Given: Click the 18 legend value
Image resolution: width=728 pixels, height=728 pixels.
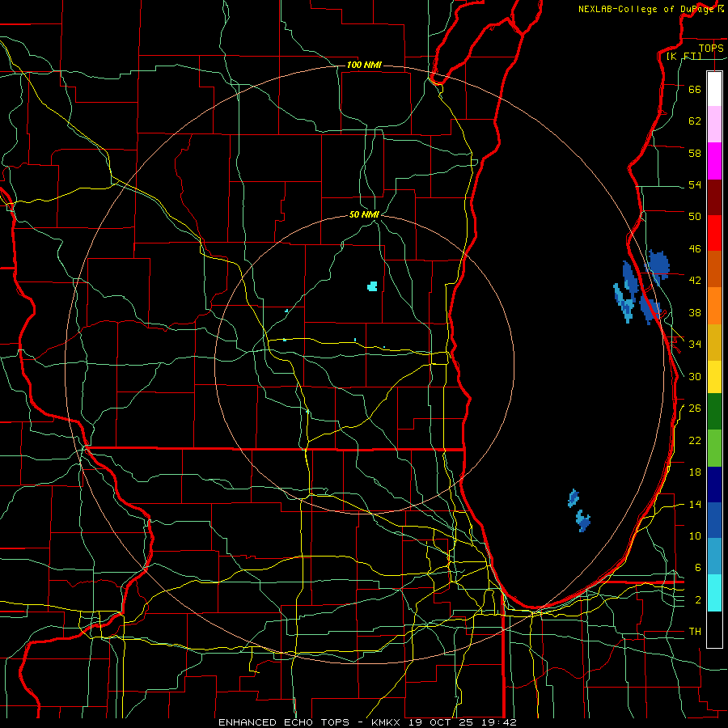Looking at the screenshot, I should click(695, 472).
